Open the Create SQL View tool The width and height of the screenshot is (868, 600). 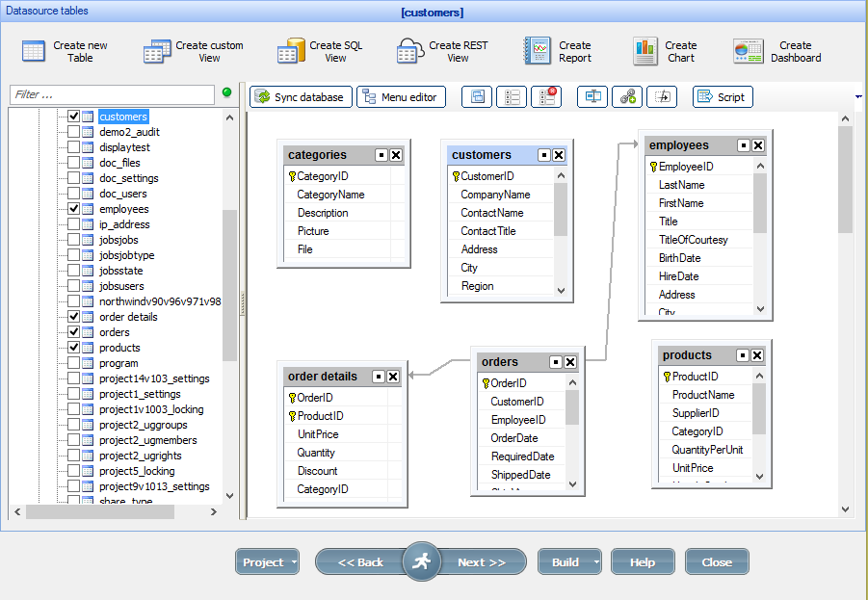coord(321,52)
